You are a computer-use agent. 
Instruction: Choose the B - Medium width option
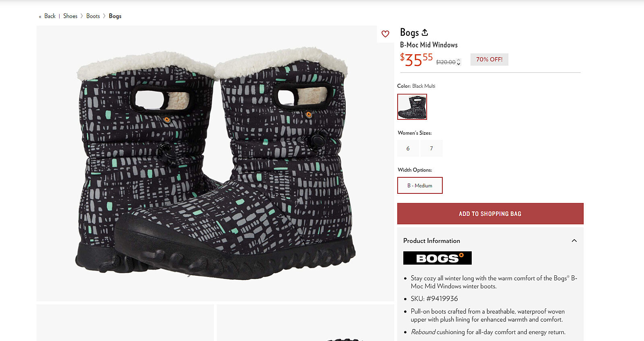pos(420,185)
